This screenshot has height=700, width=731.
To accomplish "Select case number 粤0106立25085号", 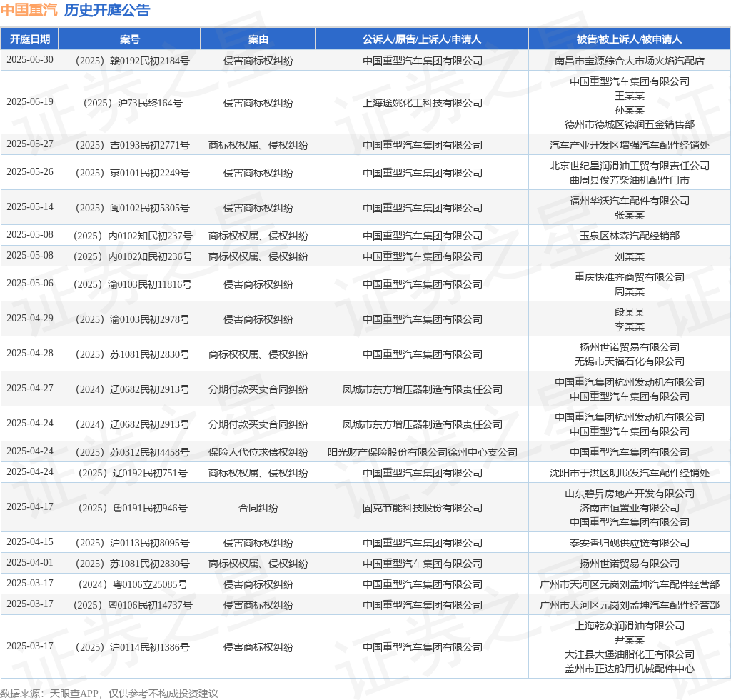I will (x=132, y=584).
